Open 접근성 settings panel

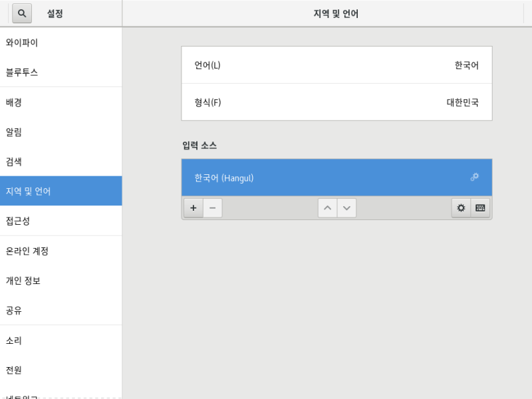[61, 221]
